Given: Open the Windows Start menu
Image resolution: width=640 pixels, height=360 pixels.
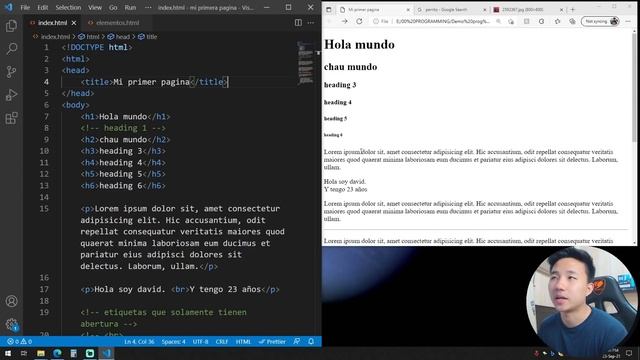Looking at the screenshot, I should pyautogui.click(x=8, y=353).
